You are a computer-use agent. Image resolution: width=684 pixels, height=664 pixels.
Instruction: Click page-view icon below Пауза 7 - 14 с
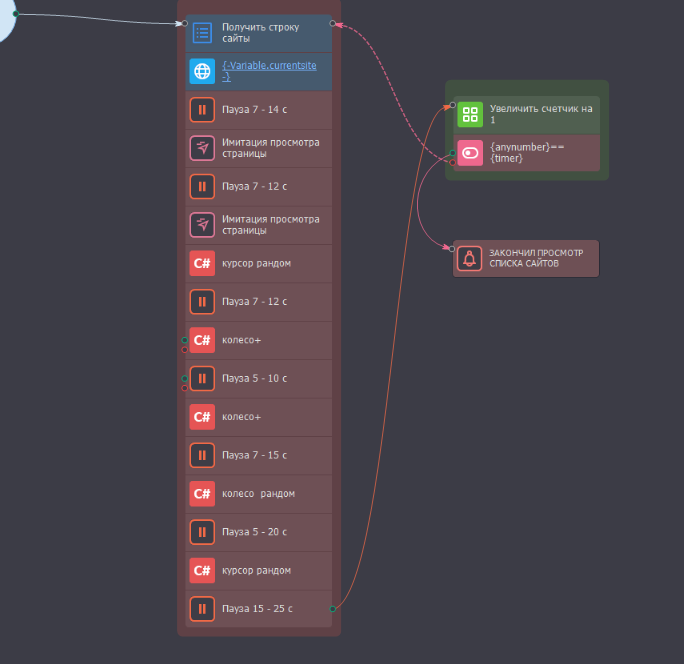point(202,148)
